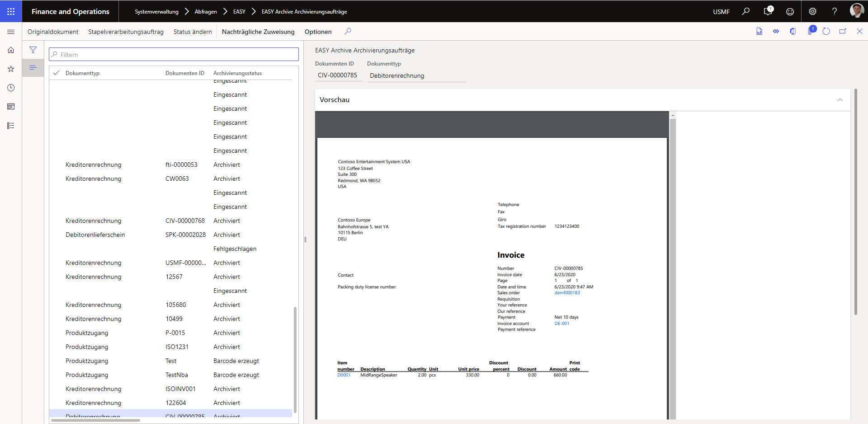This screenshot has height=424, width=868.
Task: Open Recent clock icon in sidebar
Action: pos(11,88)
